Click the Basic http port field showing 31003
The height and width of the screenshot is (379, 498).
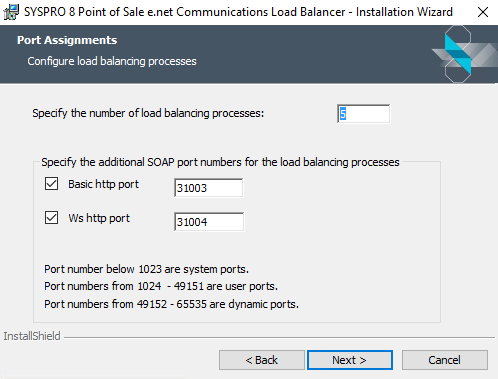(209, 188)
